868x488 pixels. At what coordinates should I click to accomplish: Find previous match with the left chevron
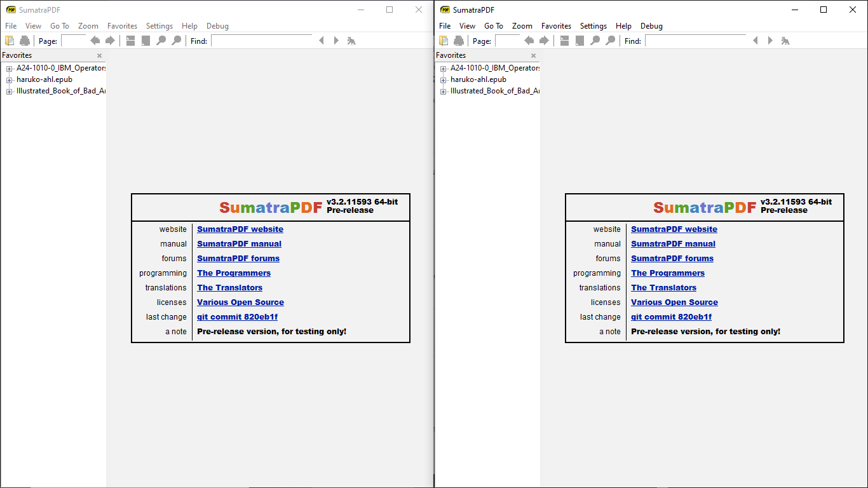click(322, 40)
